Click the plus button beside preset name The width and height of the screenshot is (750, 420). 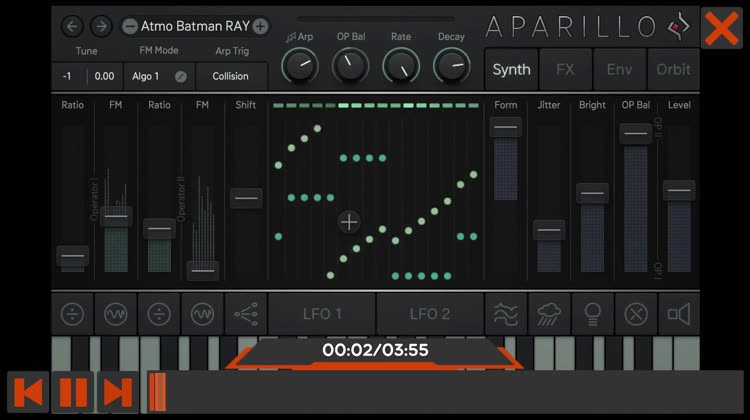click(x=260, y=26)
